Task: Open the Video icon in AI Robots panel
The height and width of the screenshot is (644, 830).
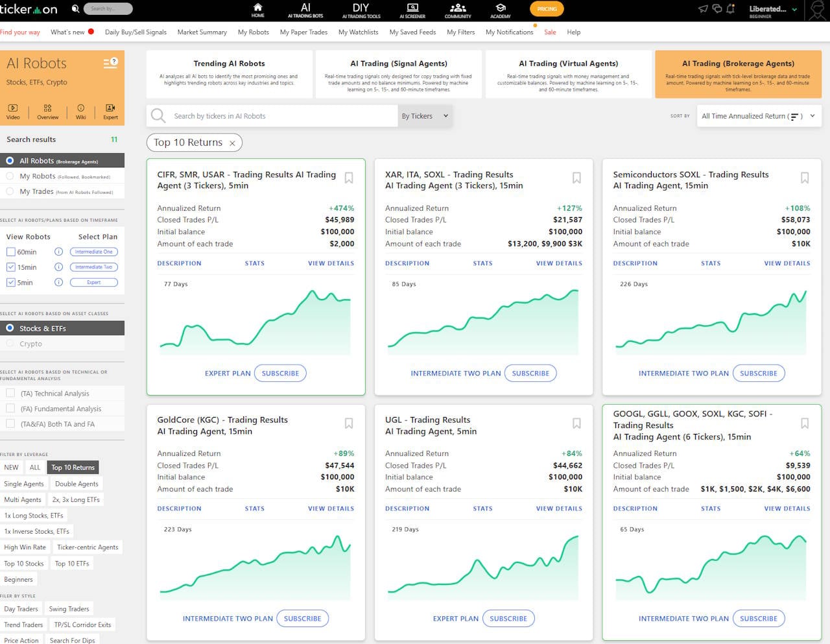Action: pyautogui.click(x=13, y=112)
